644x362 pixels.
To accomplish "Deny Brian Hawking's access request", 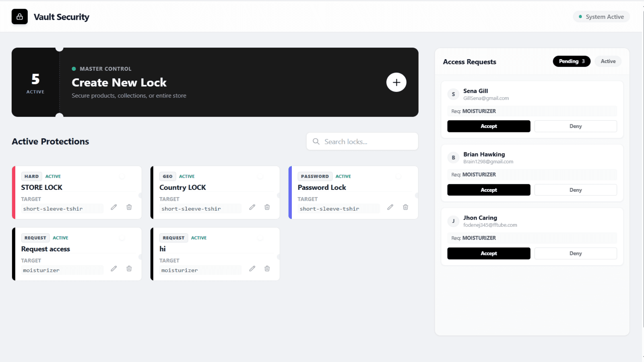I will click(575, 190).
